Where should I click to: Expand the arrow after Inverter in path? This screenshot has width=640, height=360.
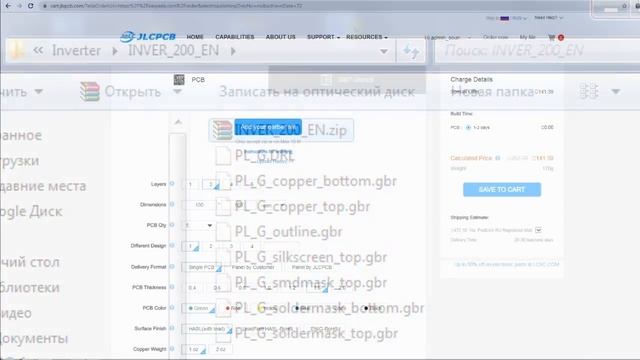(115, 51)
